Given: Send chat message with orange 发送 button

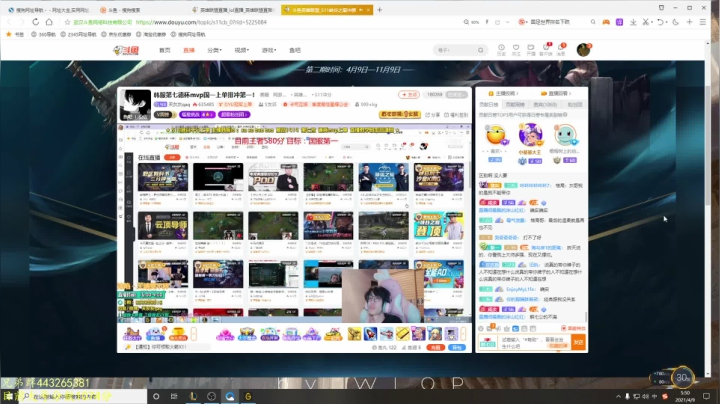Looking at the screenshot, I should (x=578, y=342).
